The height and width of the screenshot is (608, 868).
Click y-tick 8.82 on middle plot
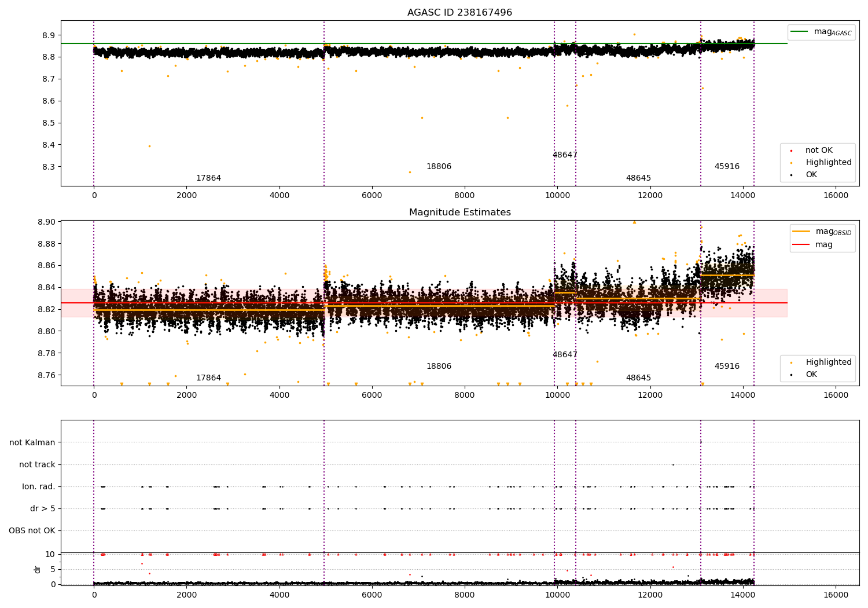46,310
